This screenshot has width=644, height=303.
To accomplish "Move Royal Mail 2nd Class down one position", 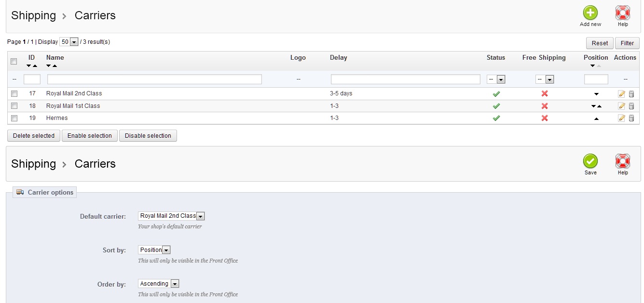I will coord(596,94).
